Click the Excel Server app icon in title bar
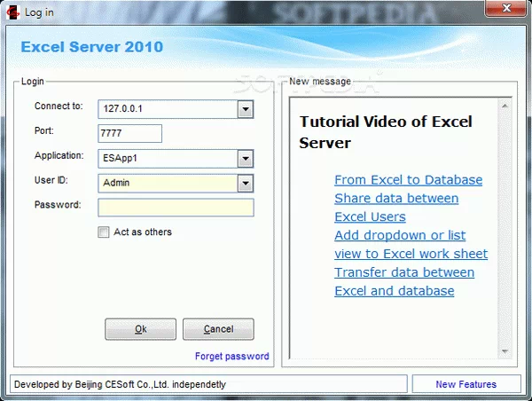 pos(13,12)
